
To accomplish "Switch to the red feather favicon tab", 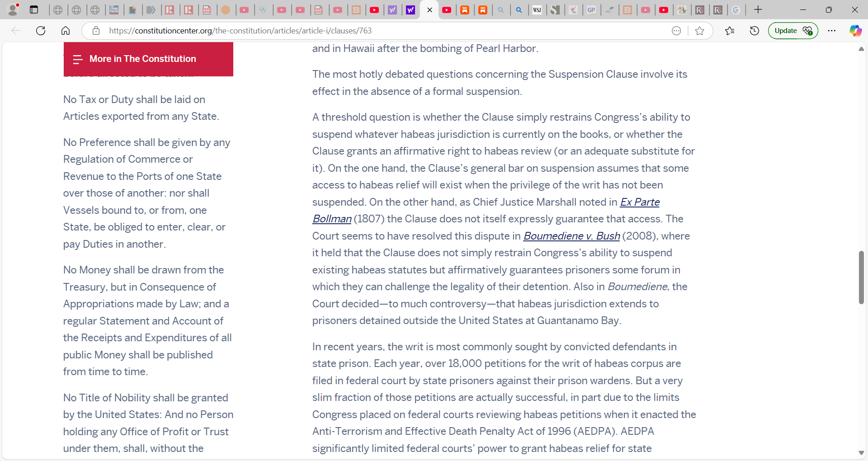I will click(x=573, y=10).
